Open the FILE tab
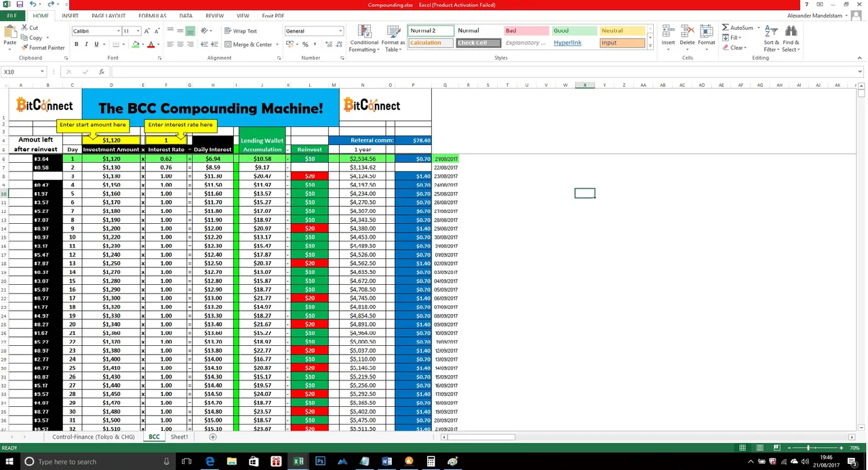 pos(12,16)
